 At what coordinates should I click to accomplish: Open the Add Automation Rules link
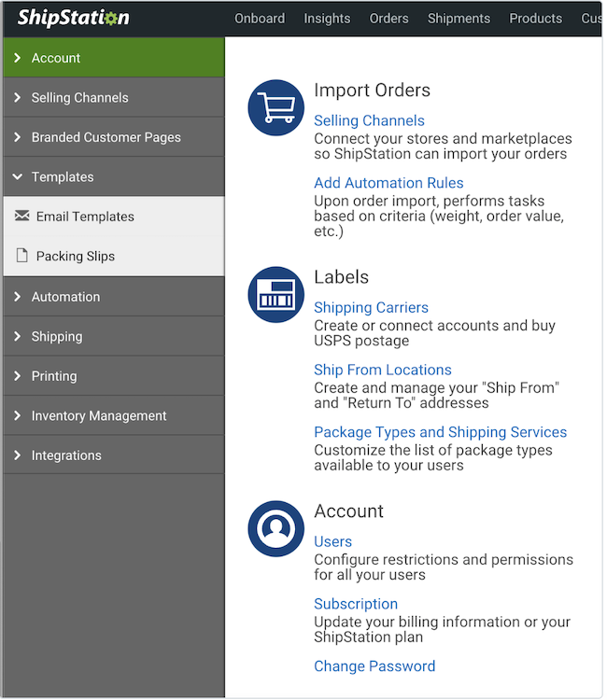point(389,183)
